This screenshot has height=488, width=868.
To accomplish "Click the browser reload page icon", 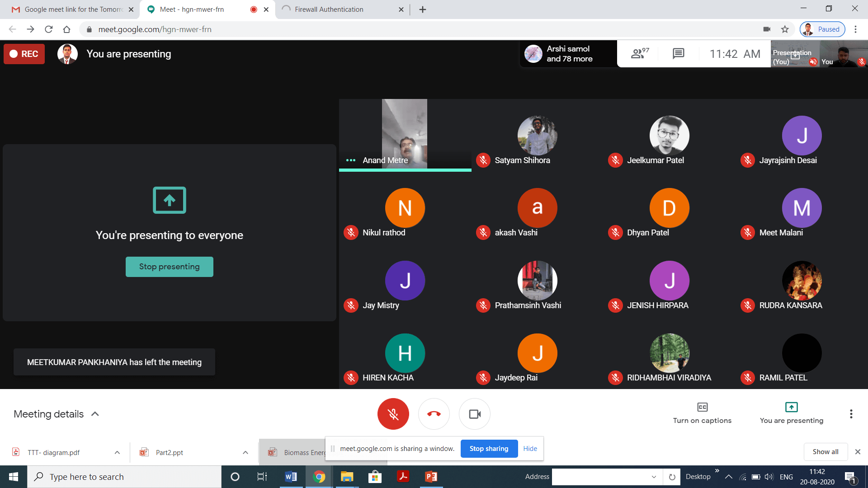I will pos(49,29).
